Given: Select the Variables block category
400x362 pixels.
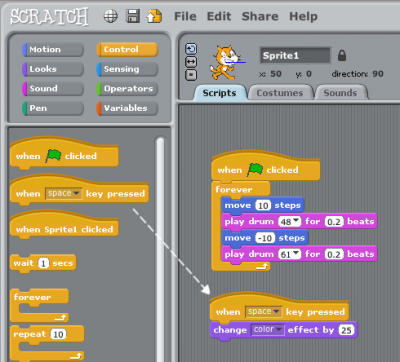Looking at the screenshot, I should pos(127,108).
